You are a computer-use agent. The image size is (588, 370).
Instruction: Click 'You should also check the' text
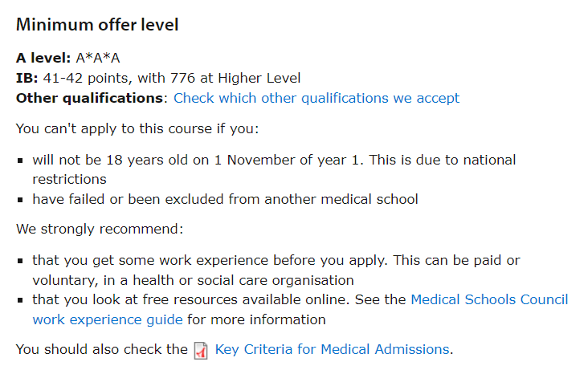pos(102,349)
